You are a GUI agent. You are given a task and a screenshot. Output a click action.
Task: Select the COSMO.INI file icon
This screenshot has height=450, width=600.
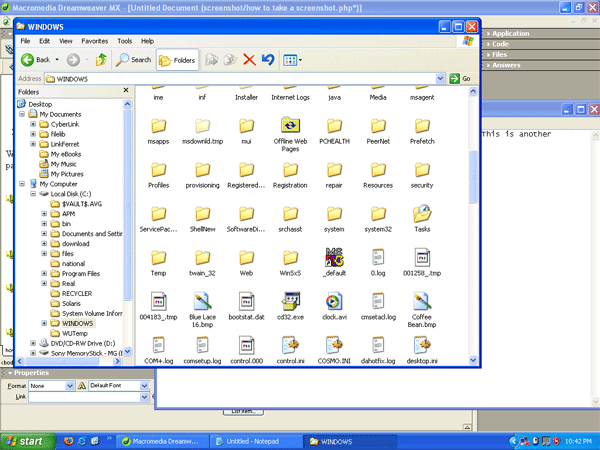[x=334, y=345]
